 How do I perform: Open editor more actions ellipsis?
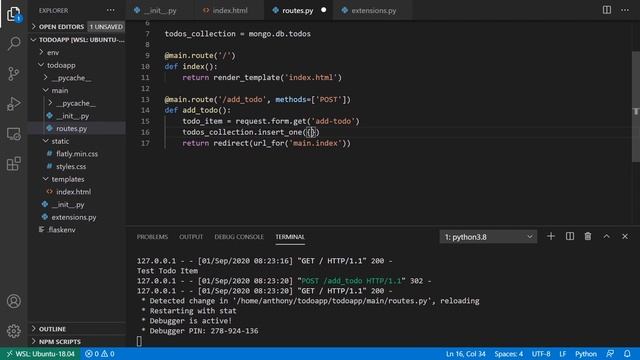[x=625, y=10]
